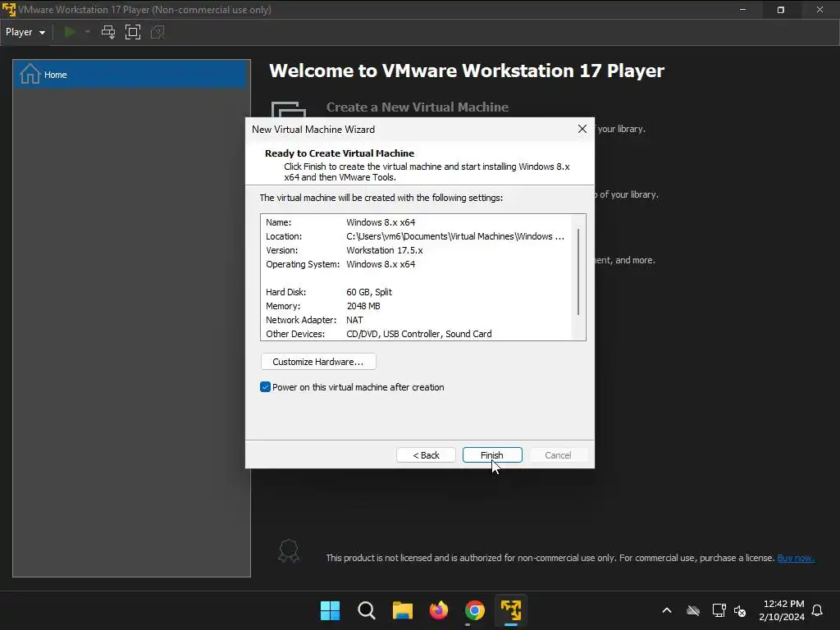Enter full screen mode icon
The image size is (840, 630).
click(x=133, y=32)
